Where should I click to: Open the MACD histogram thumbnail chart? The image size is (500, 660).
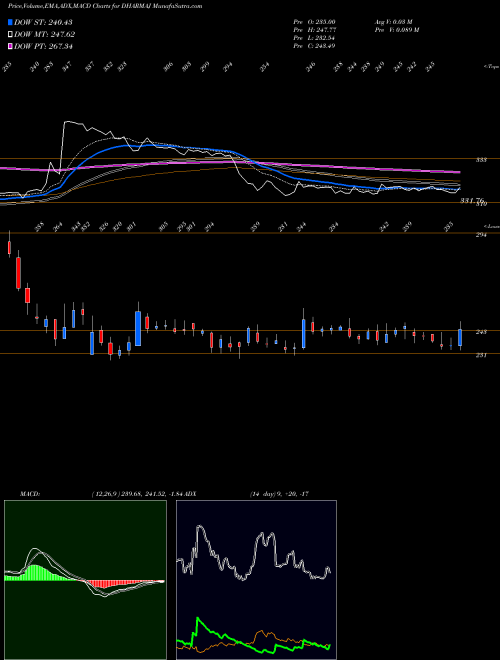85,580
